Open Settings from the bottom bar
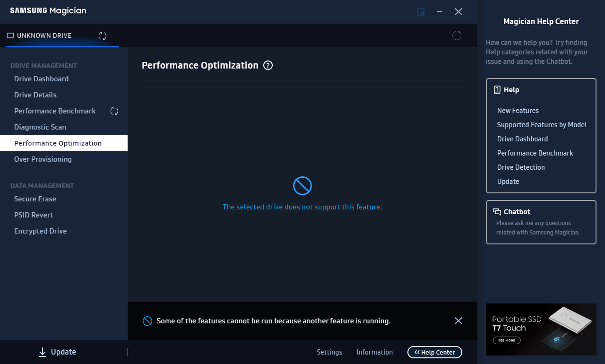Screen dimensions: 605x364 (x=329, y=352)
